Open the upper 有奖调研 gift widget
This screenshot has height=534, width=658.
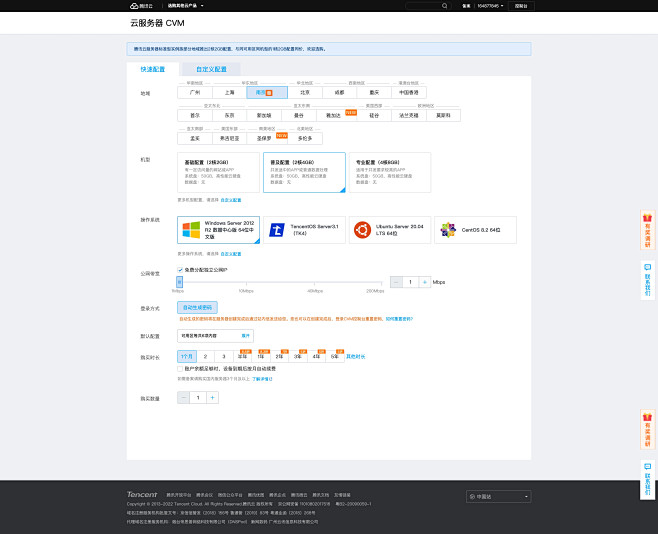(x=647, y=230)
